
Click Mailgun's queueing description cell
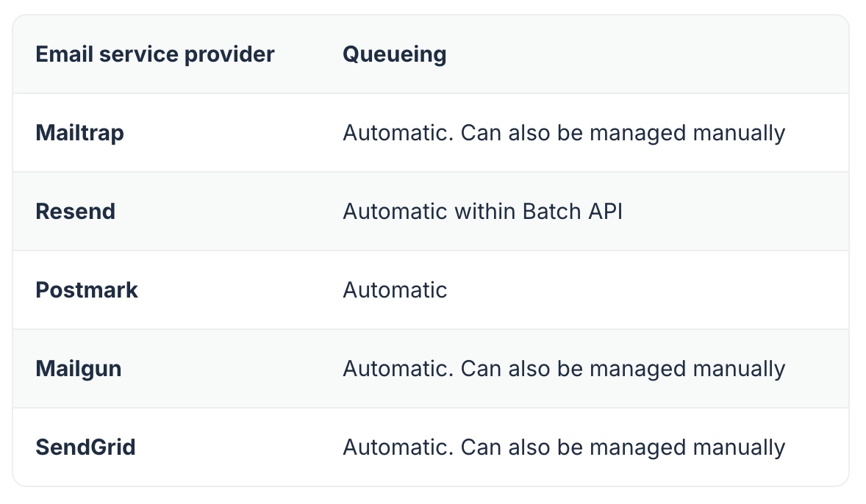click(564, 369)
